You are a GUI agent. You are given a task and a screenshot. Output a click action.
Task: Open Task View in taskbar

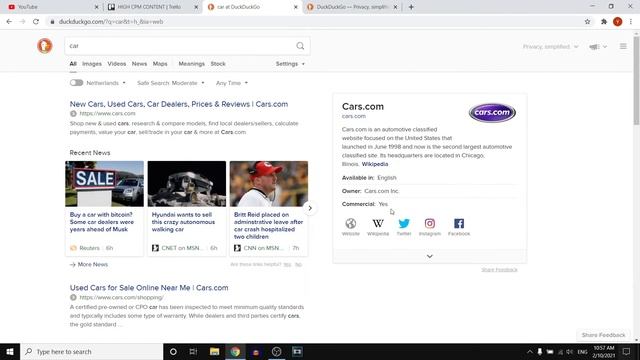[x=193, y=351]
